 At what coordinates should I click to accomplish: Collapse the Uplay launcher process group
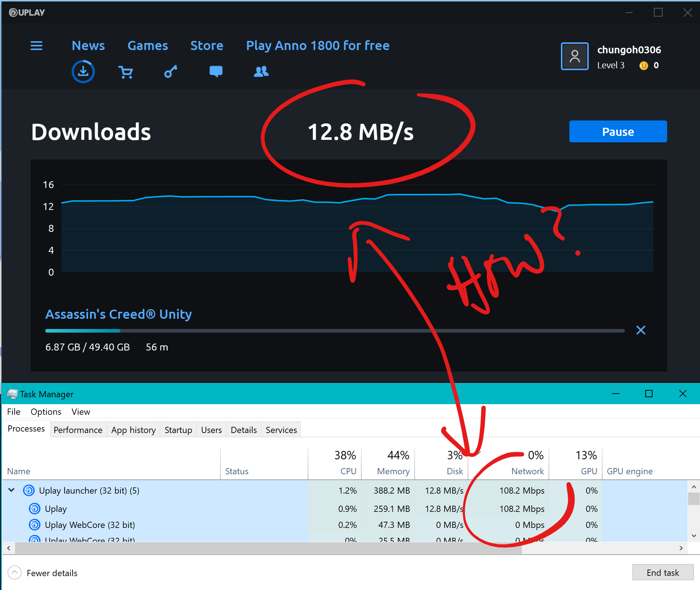tap(11, 490)
